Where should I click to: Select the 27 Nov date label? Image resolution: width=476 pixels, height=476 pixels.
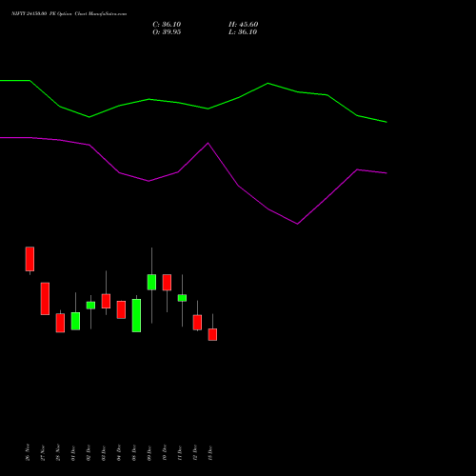pos(43,453)
